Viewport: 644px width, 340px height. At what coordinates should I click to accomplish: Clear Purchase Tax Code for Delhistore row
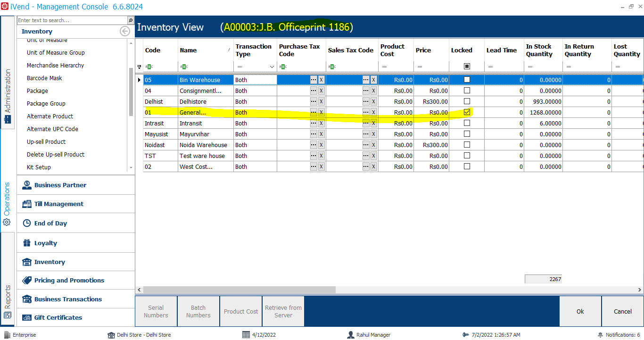tap(321, 101)
